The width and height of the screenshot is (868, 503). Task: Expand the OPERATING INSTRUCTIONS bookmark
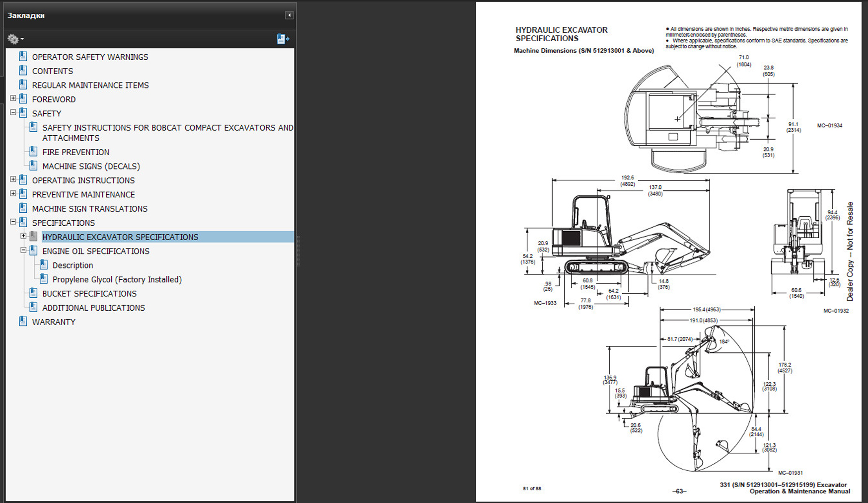(13, 179)
